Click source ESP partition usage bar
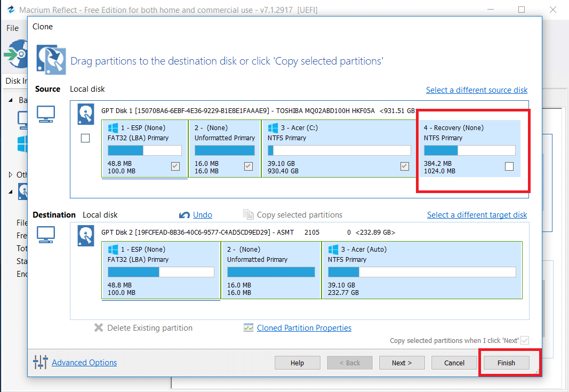 (145, 150)
